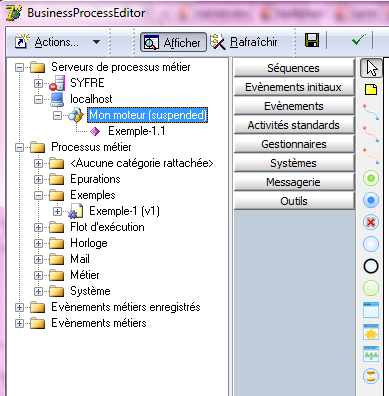Select the arrow pointer tool
This screenshot has width=389, height=396.
pyautogui.click(x=371, y=68)
